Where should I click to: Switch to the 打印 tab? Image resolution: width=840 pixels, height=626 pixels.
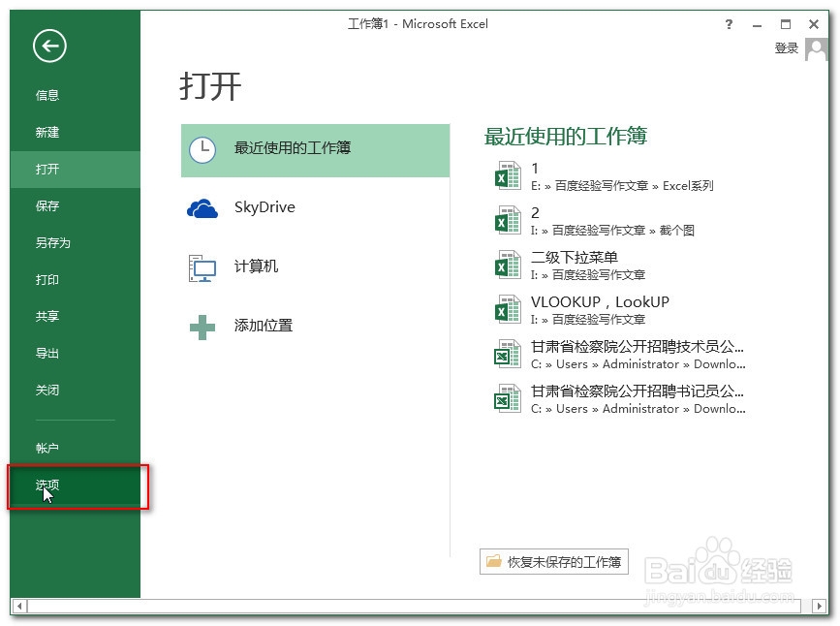47,280
